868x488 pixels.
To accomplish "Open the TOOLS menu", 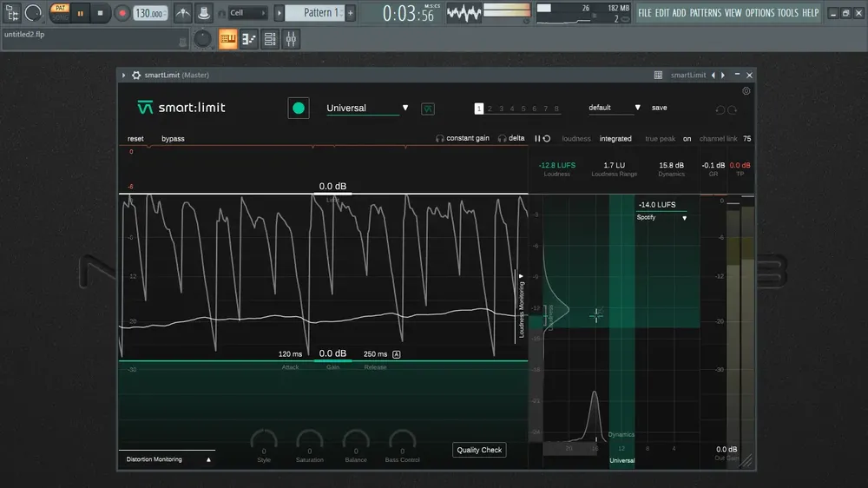I will [x=787, y=13].
